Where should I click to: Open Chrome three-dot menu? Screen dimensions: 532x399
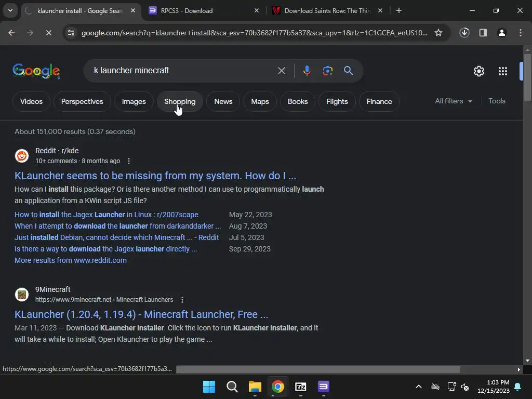[521, 33]
